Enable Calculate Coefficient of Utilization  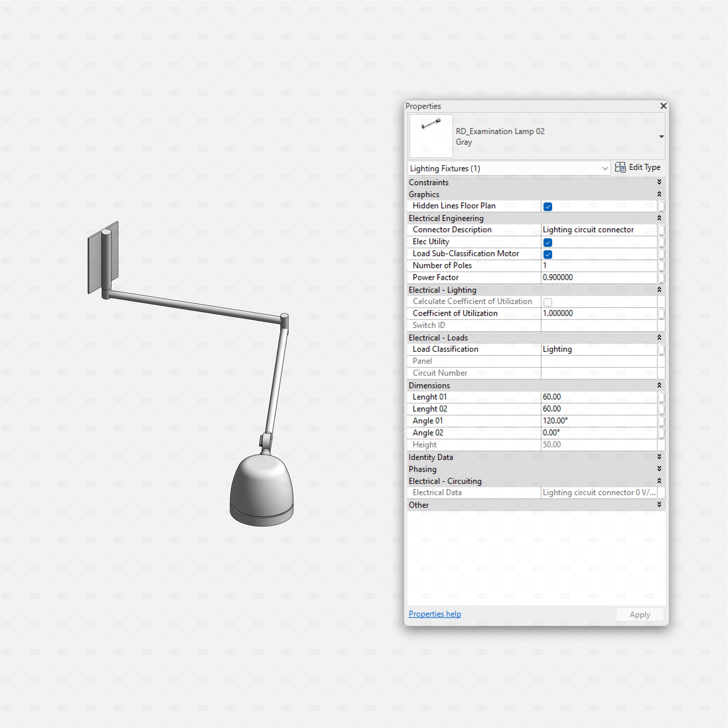(x=548, y=302)
